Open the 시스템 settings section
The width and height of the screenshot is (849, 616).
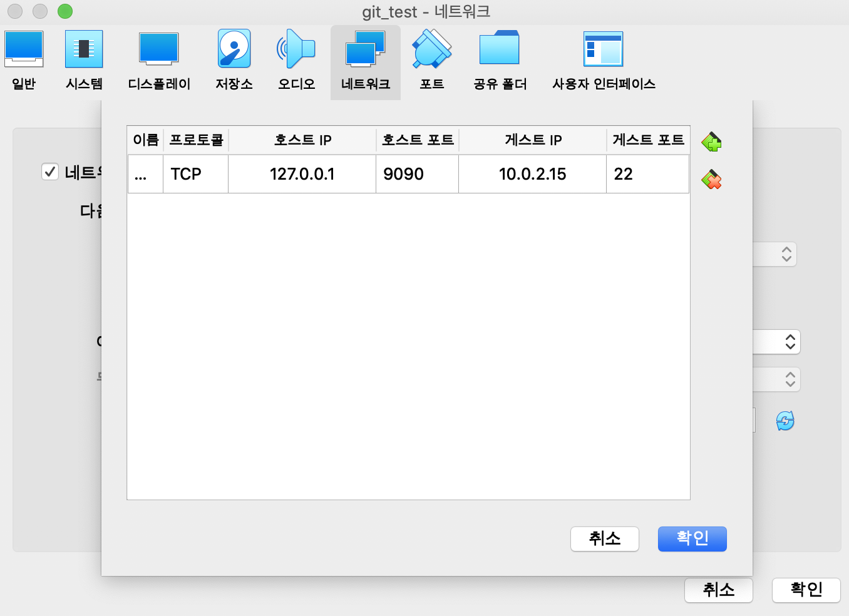coord(84,61)
